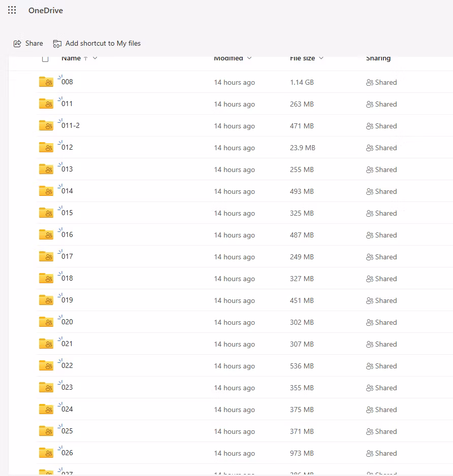Image resolution: width=453 pixels, height=476 pixels.
Task: Expand the File size column options chevron
Action: [x=321, y=58]
